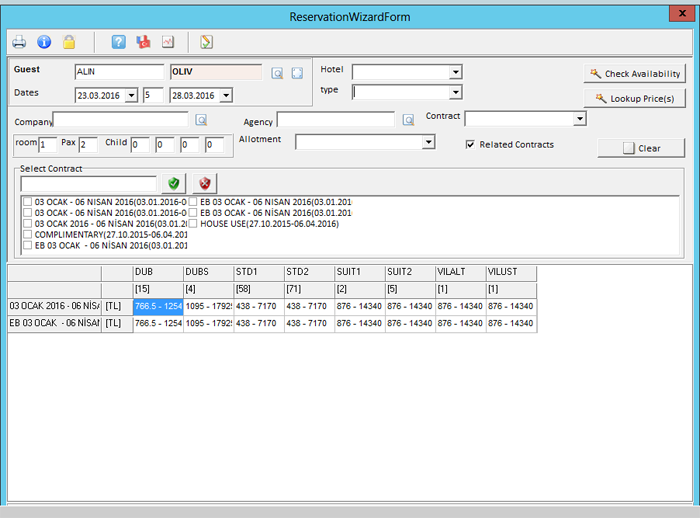
Task: Click the chart icon in the toolbar
Action: point(168,42)
